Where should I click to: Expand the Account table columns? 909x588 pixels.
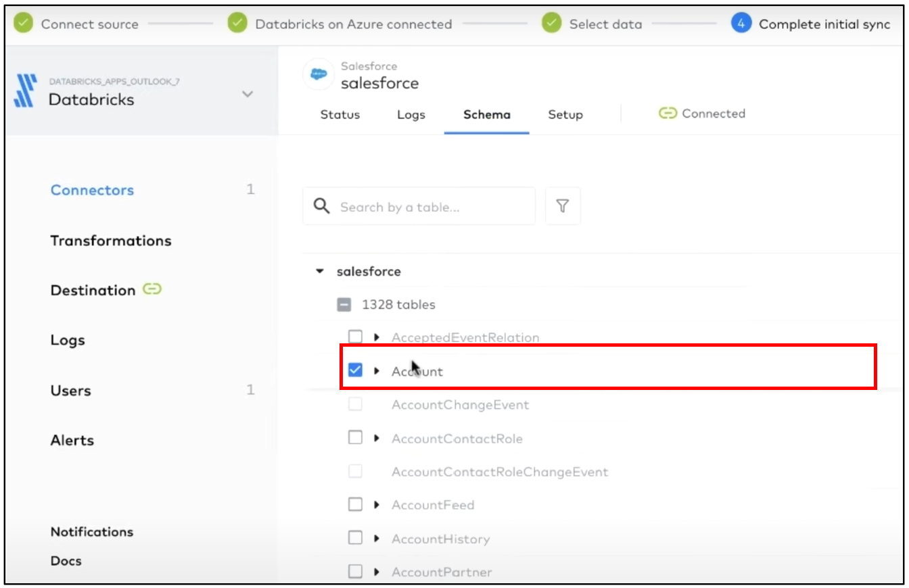click(x=377, y=370)
